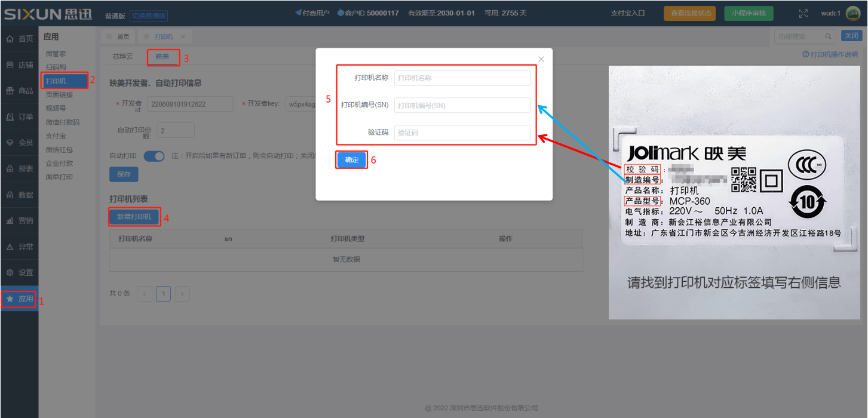Switch to the 芯烨云 tab

click(x=122, y=57)
